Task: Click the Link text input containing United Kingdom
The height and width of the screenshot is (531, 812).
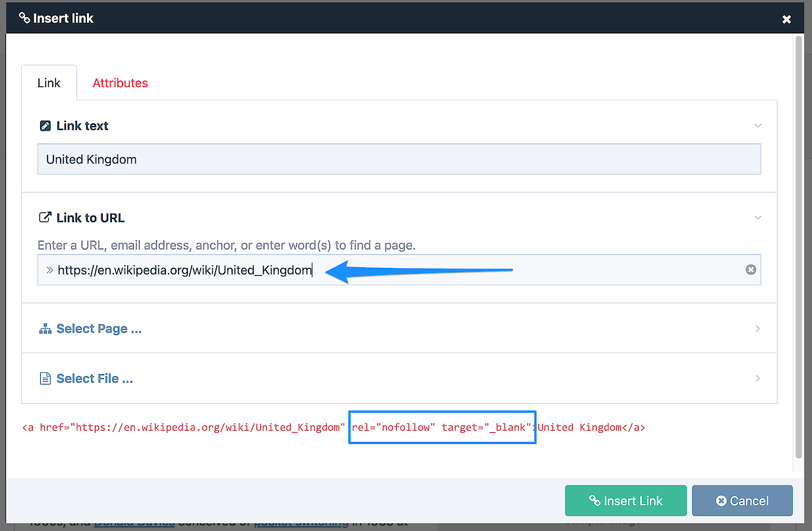Action: [x=399, y=160]
